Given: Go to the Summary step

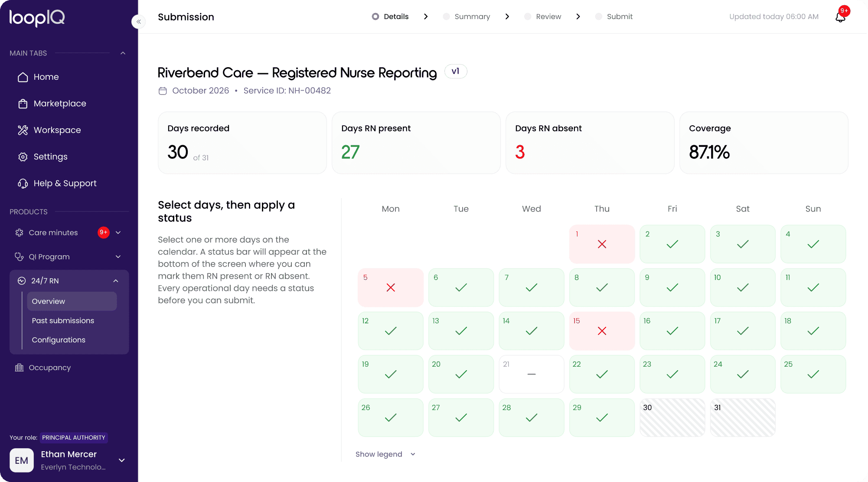Looking at the screenshot, I should (467, 16).
